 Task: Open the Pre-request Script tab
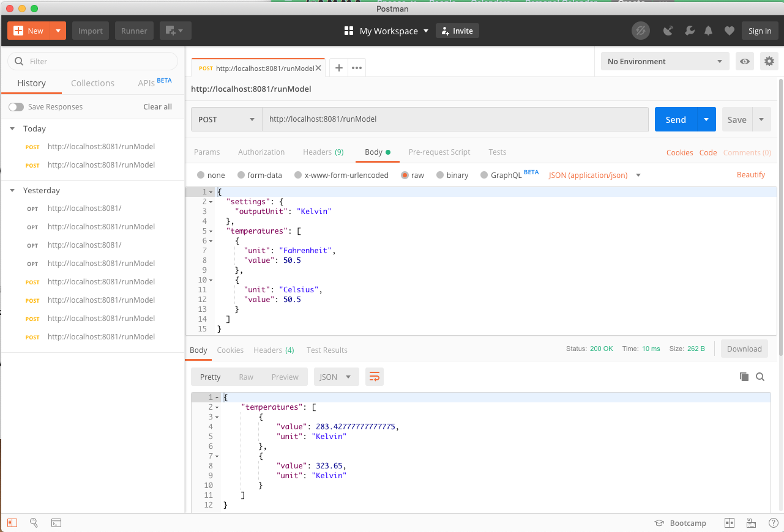439,152
